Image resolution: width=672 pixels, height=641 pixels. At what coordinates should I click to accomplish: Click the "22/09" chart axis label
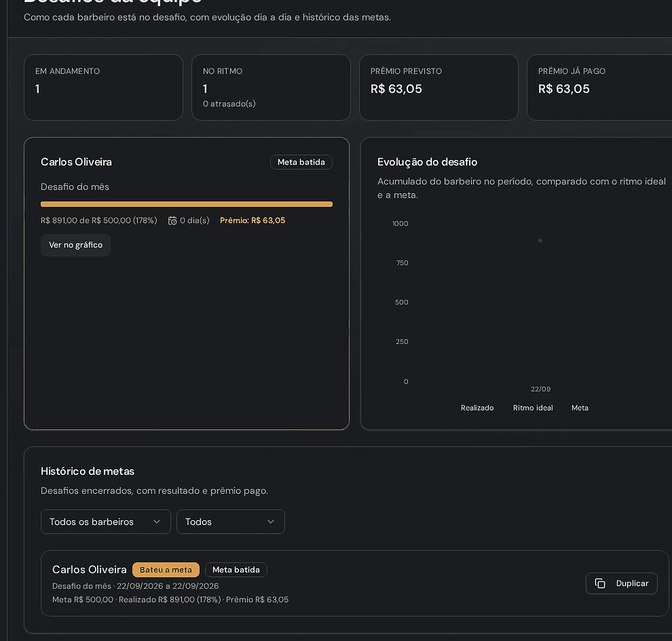coord(541,389)
